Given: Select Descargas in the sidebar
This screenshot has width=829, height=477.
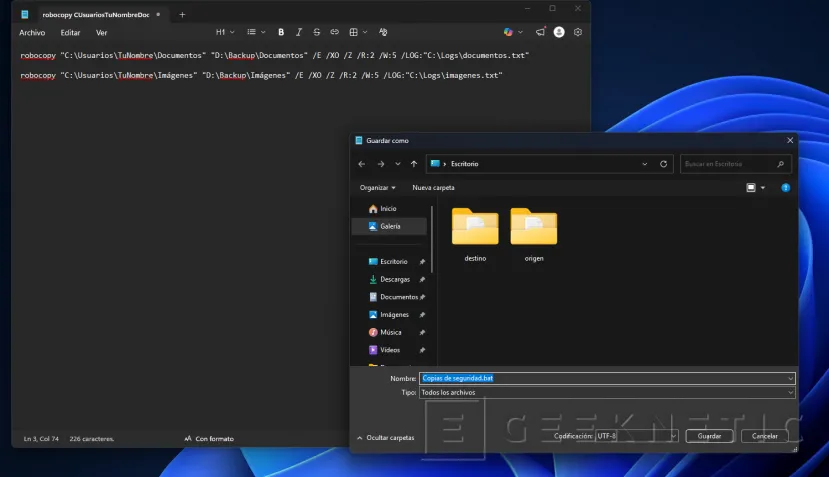Looking at the screenshot, I should pyautogui.click(x=394, y=279).
